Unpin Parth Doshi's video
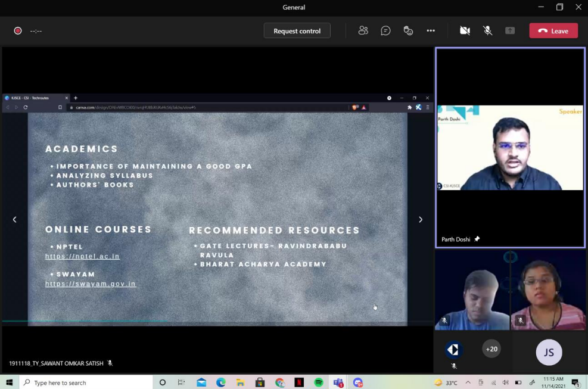The height and width of the screenshot is (389, 588). (477, 239)
